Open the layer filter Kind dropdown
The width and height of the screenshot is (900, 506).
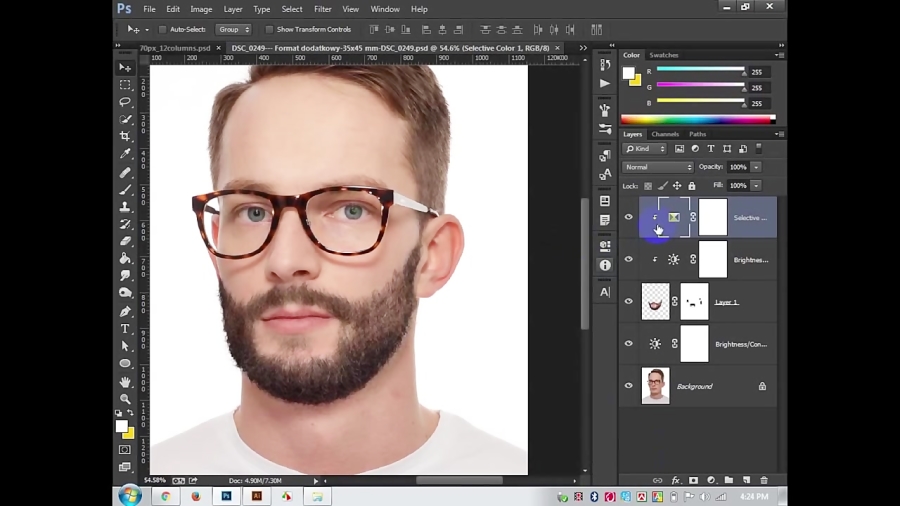click(645, 149)
